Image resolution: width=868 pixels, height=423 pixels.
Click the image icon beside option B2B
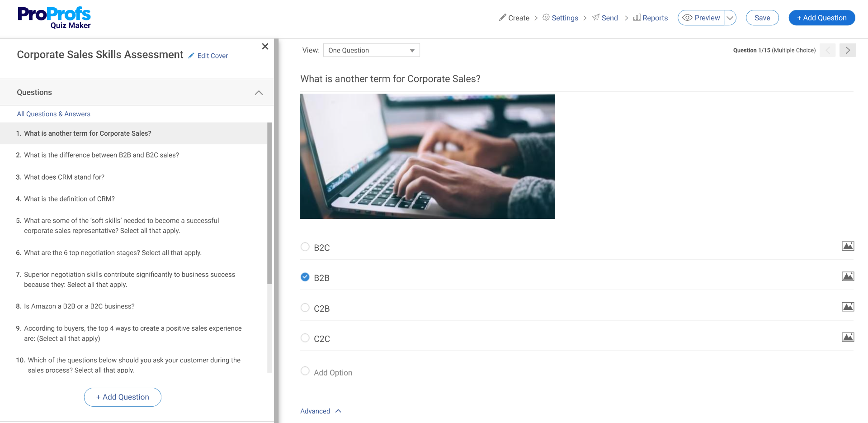(x=848, y=276)
